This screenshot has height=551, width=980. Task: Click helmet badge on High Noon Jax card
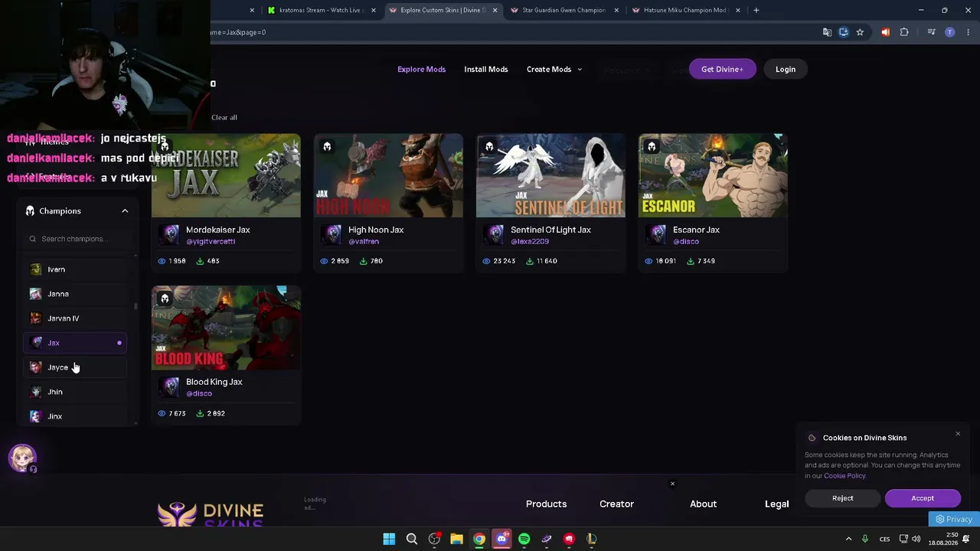pyautogui.click(x=327, y=147)
